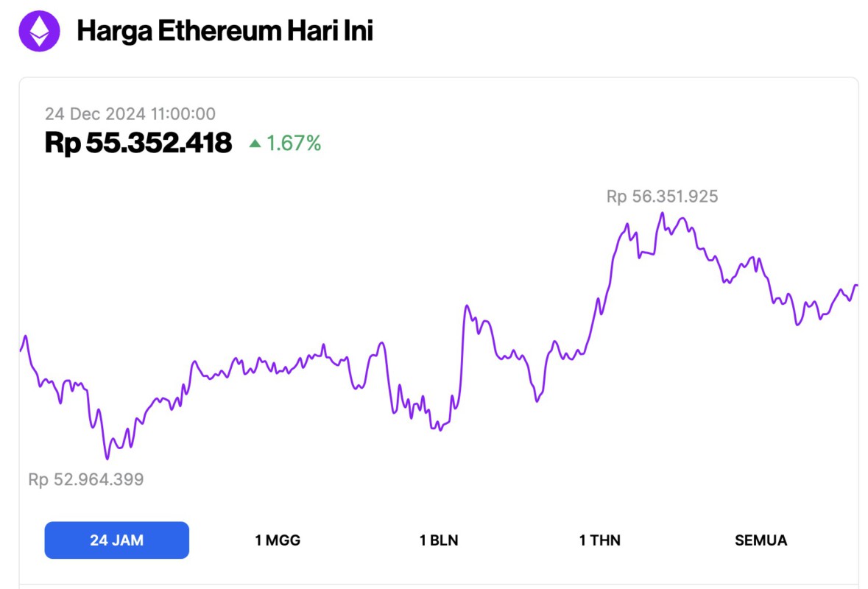Open the 1 BLN chart view

(440, 540)
